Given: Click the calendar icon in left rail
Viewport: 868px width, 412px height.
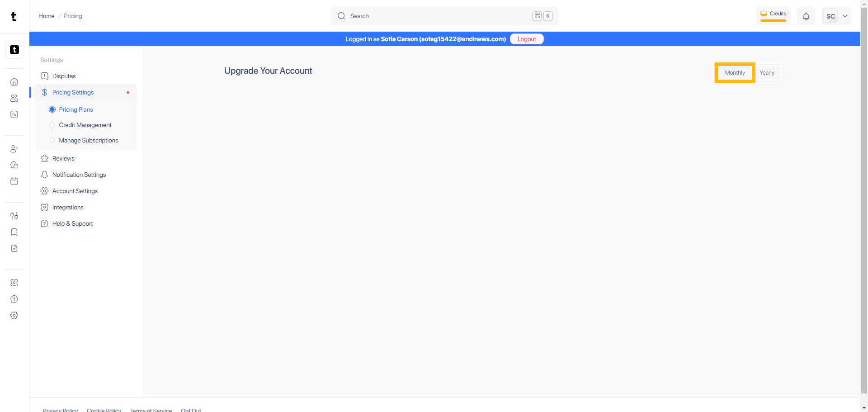Looking at the screenshot, I should click(x=14, y=181).
